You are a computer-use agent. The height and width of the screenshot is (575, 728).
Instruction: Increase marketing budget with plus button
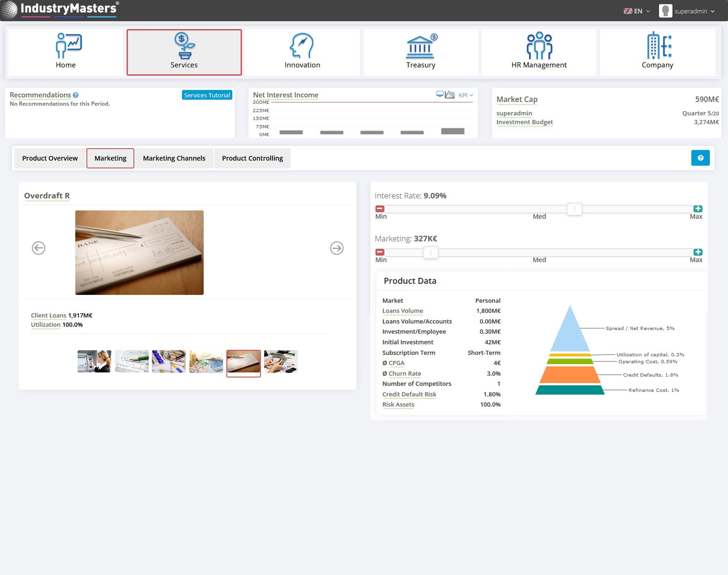pyautogui.click(x=698, y=252)
